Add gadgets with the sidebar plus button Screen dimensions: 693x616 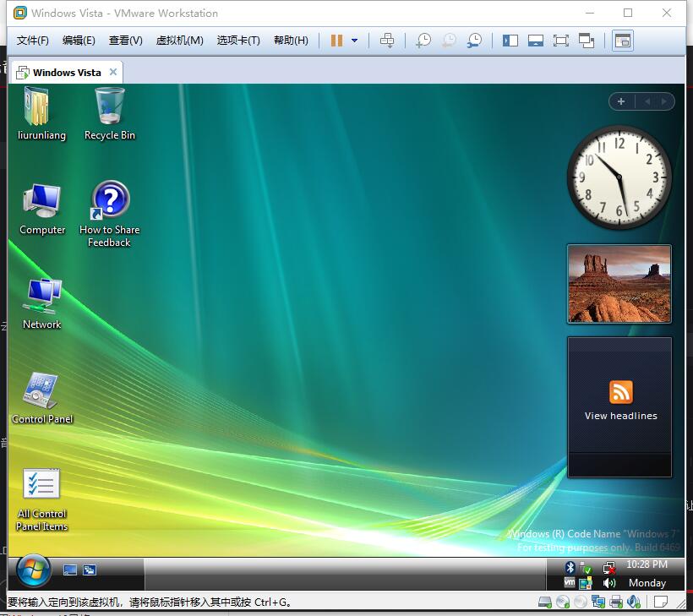point(621,101)
